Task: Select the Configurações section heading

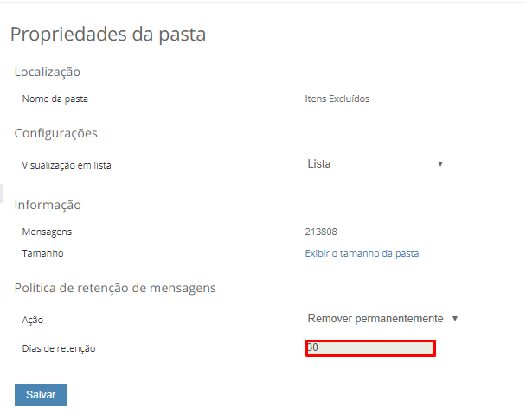Action: pos(56,133)
